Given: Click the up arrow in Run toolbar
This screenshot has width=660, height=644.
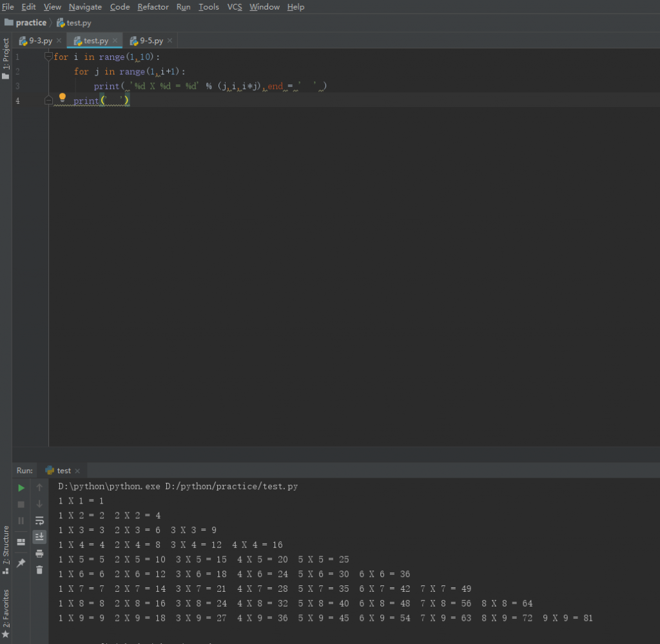Looking at the screenshot, I should (x=39, y=488).
